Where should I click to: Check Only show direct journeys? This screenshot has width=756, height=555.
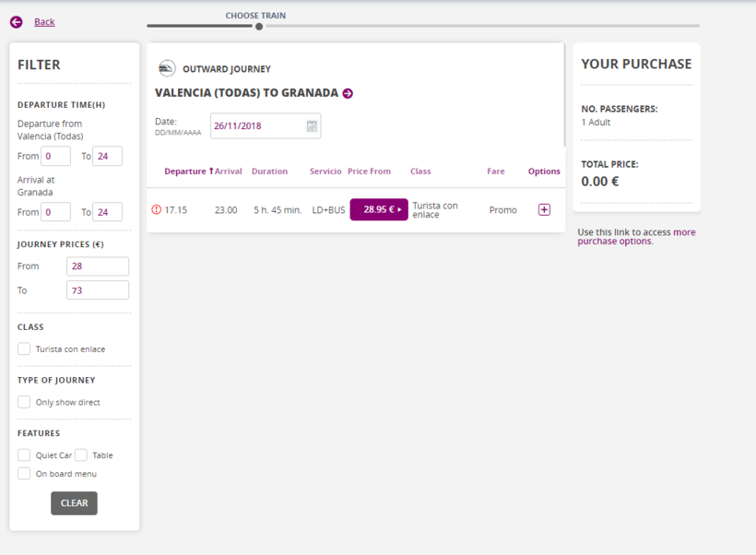pyautogui.click(x=24, y=402)
